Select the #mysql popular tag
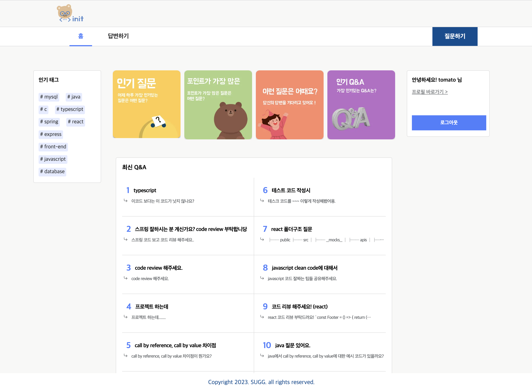This screenshot has height=392, width=532. tap(49, 97)
